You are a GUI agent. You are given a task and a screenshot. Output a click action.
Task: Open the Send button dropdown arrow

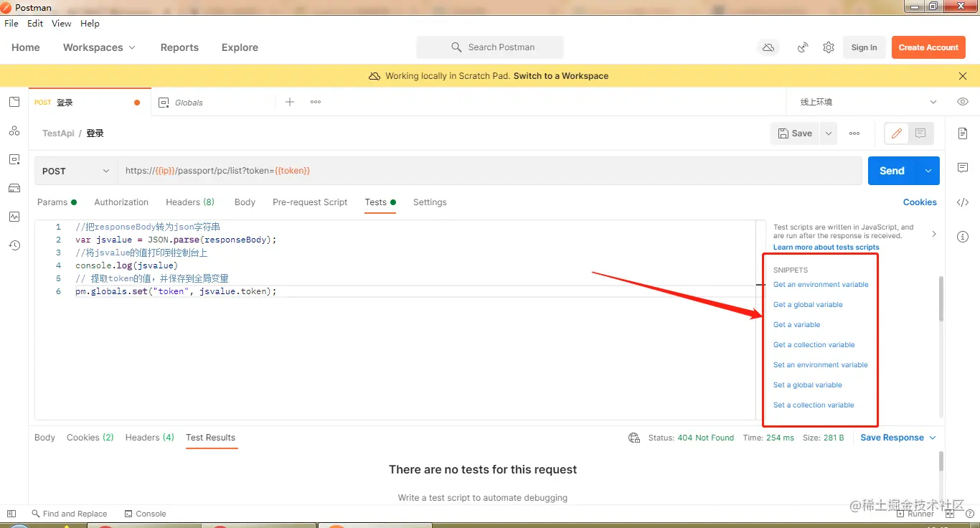928,171
